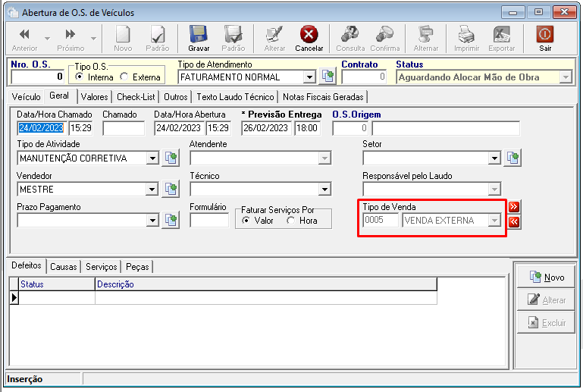Switch to the Check-List tab
Viewport: 583px width, 392px height.
point(136,97)
